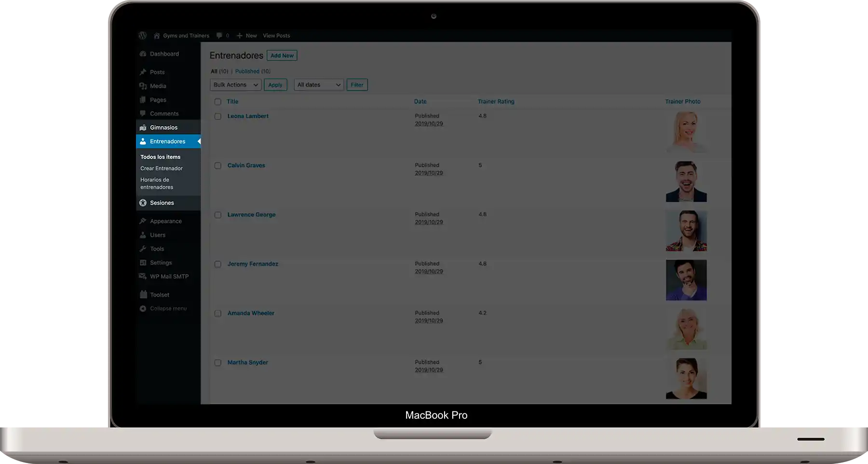Click Jeremy Fernandez's trainer photo thumbnail
Viewport: 868px width, 464px height.
pos(686,280)
